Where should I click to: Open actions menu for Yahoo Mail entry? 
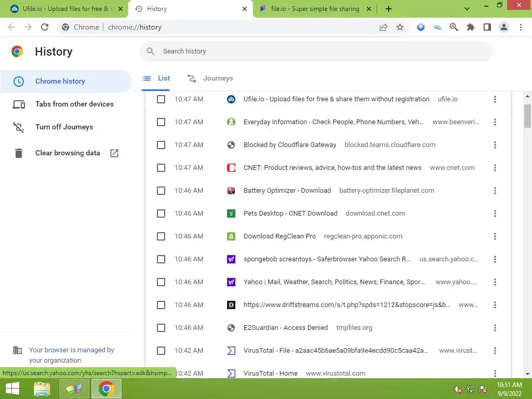(x=495, y=282)
